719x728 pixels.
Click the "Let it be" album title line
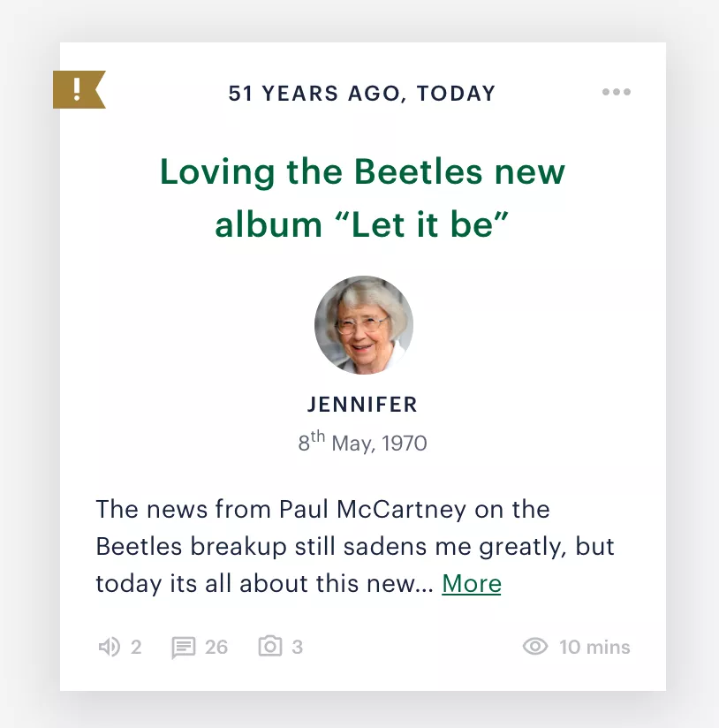(362, 225)
